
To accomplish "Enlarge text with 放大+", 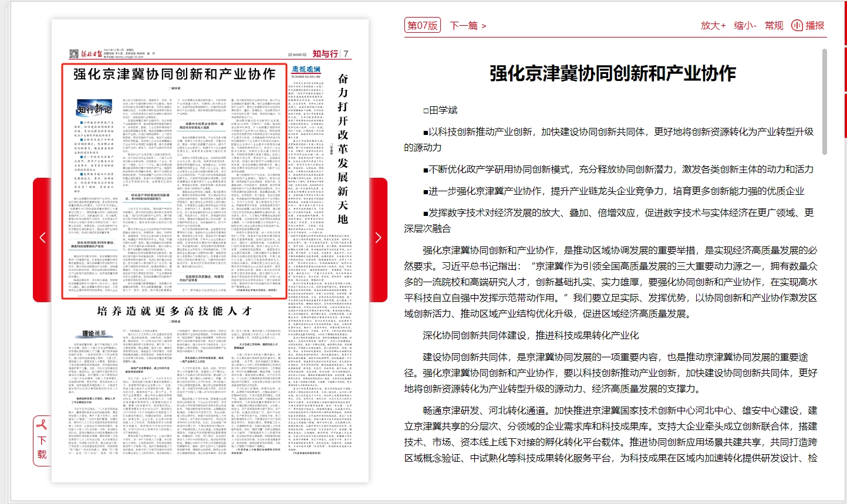I will click(713, 25).
